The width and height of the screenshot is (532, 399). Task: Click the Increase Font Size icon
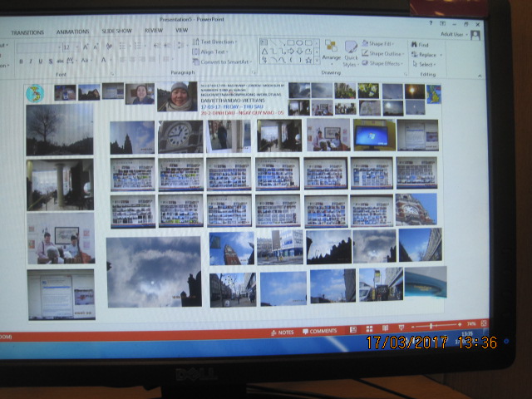pyautogui.click(x=86, y=47)
